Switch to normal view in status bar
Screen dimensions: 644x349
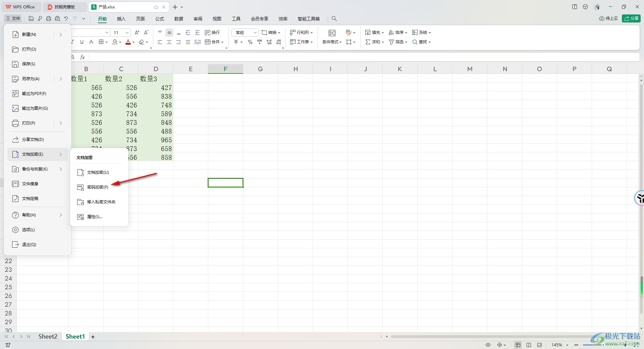coord(518,345)
